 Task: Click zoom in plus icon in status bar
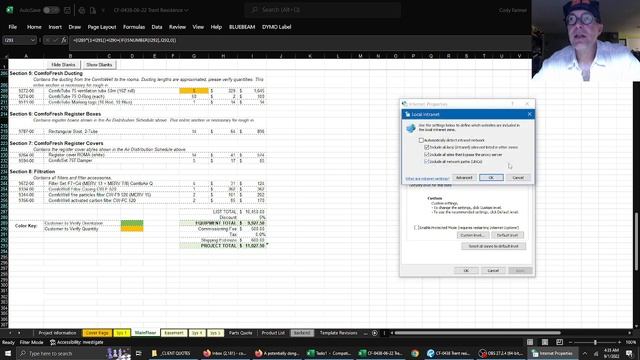(619, 342)
